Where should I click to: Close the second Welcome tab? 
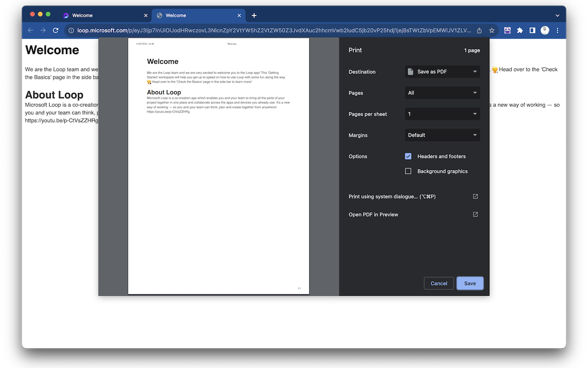coord(239,15)
